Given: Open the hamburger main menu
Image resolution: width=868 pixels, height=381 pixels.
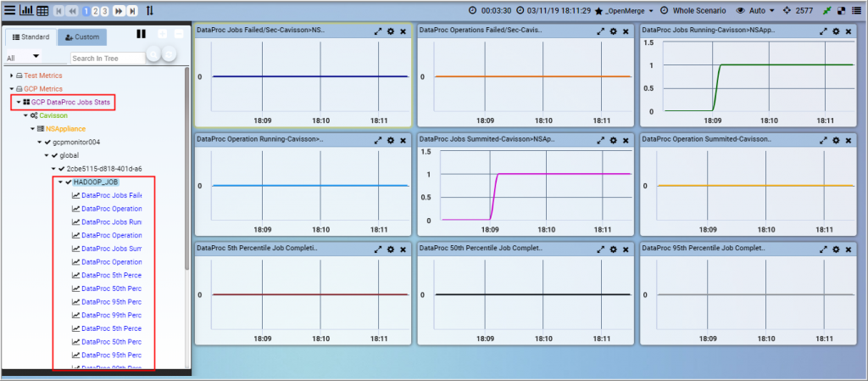Looking at the screenshot, I should coord(10,10).
